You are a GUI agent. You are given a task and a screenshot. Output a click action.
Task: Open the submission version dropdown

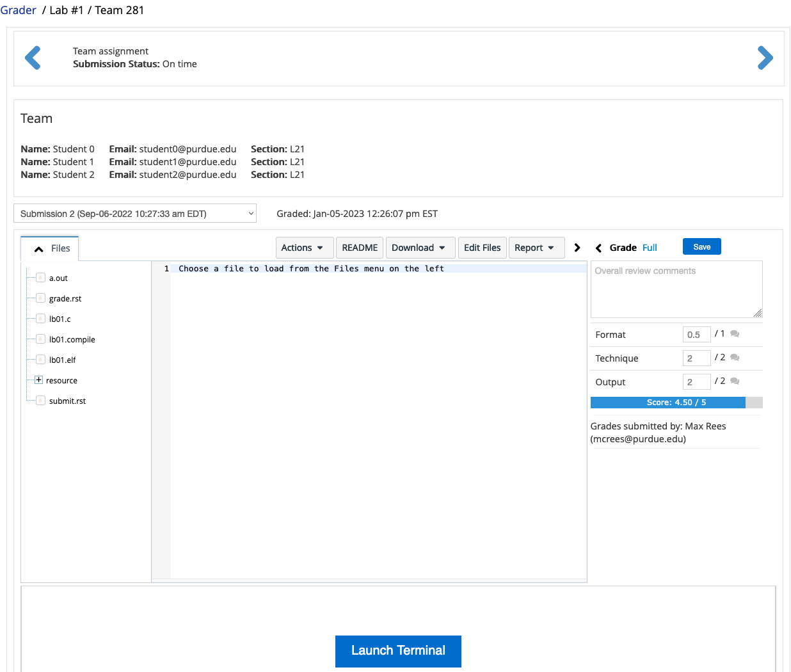(x=135, y=214)
